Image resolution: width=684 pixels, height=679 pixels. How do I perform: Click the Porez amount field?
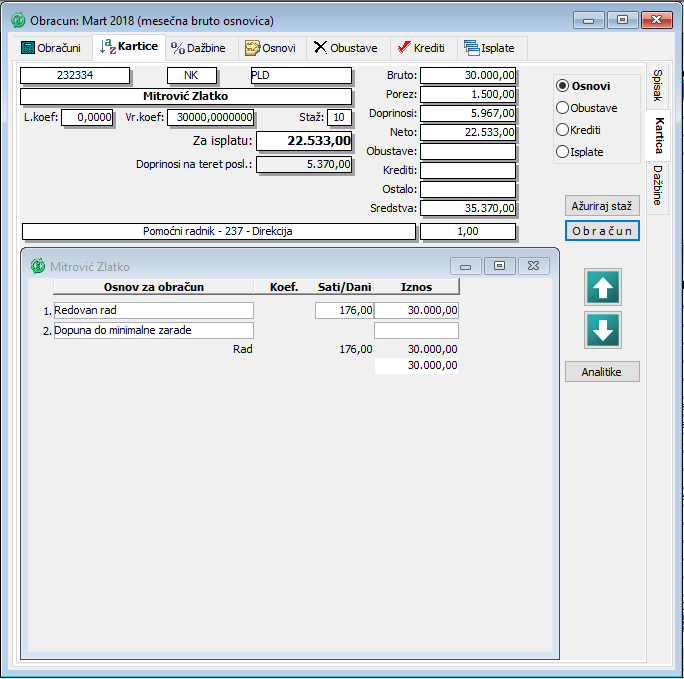pyautogui.click(x=468, y=94)
